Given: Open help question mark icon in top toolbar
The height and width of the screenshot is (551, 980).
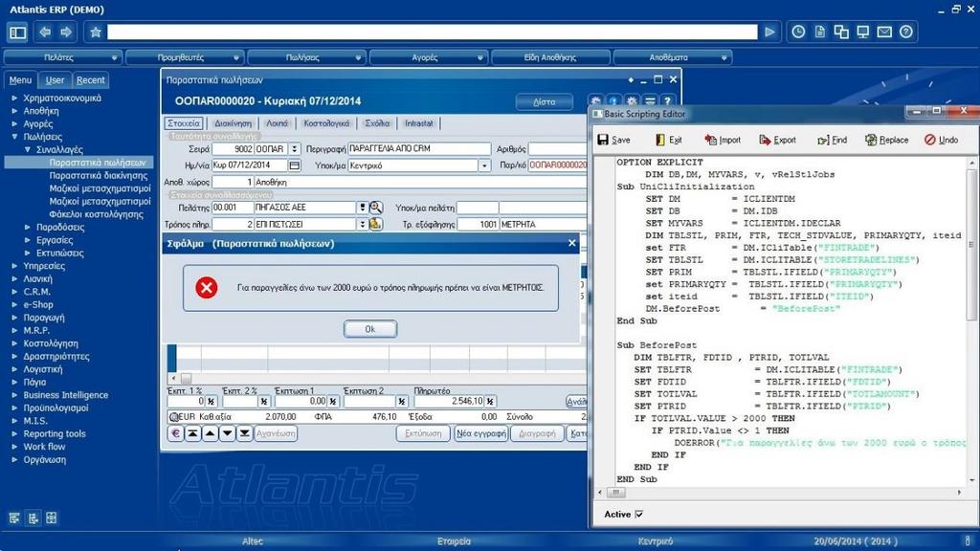Looking at the screenshot, I should click(906, 32).
